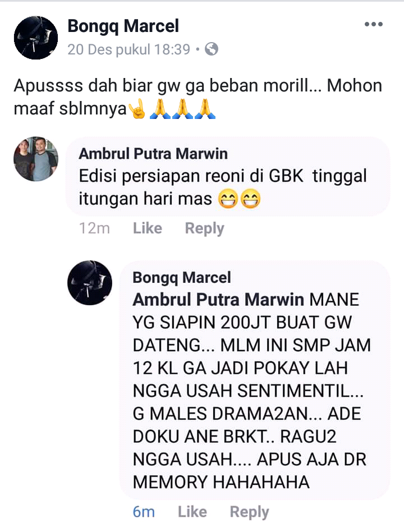
Task: Open Bongq Marcel's reply avatar
Action: (x=90, y=283)
